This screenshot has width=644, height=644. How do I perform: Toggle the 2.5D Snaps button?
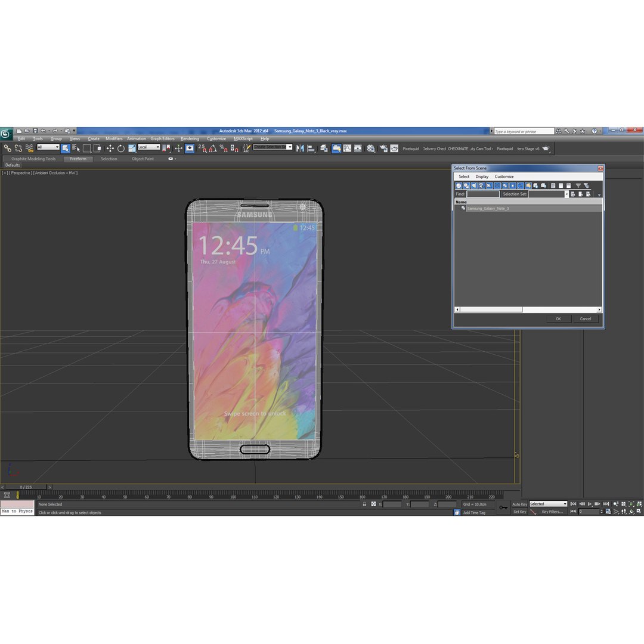tap(202, 148)
